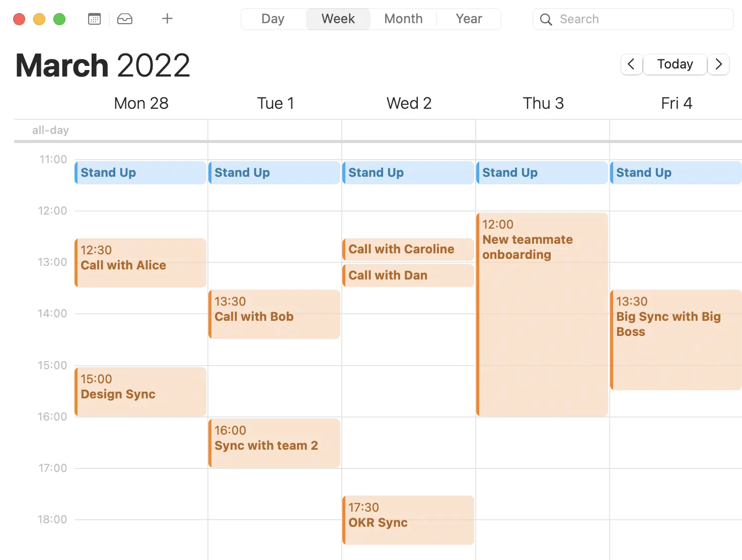Switch to Day view
This screenshot has width=742, height=560.
(x=272, y=19)
